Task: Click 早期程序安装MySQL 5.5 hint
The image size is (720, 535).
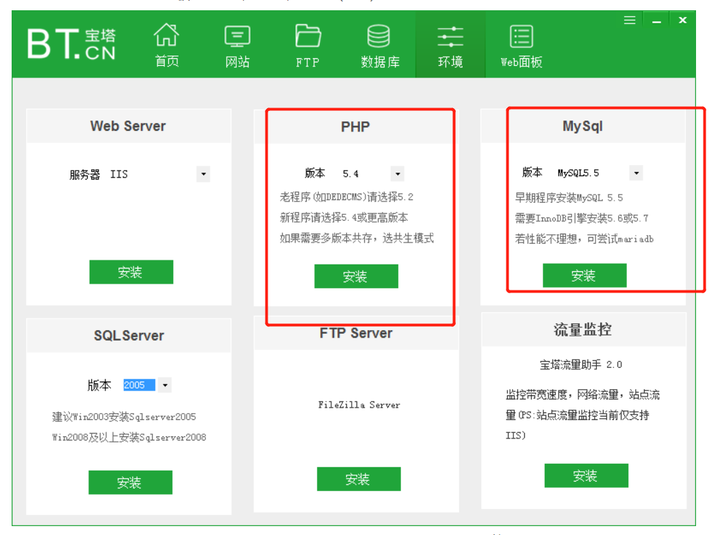Action: point(569,198)
